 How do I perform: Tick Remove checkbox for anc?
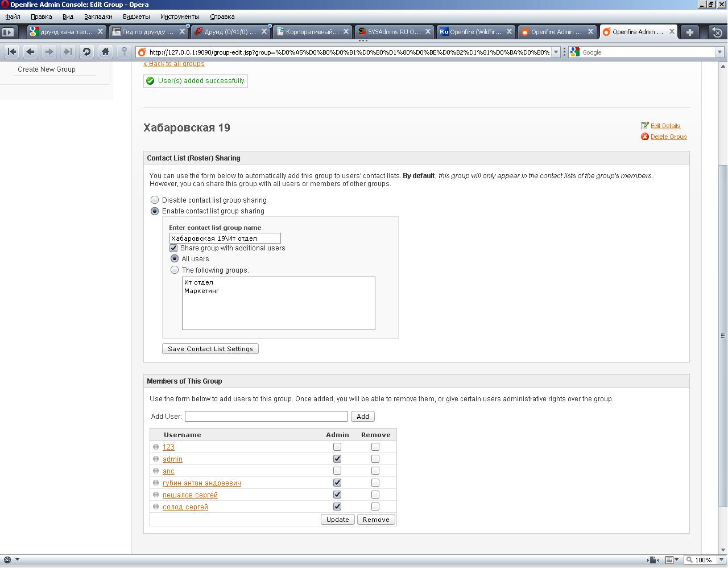pyautogui.click(x=375, y=471)
